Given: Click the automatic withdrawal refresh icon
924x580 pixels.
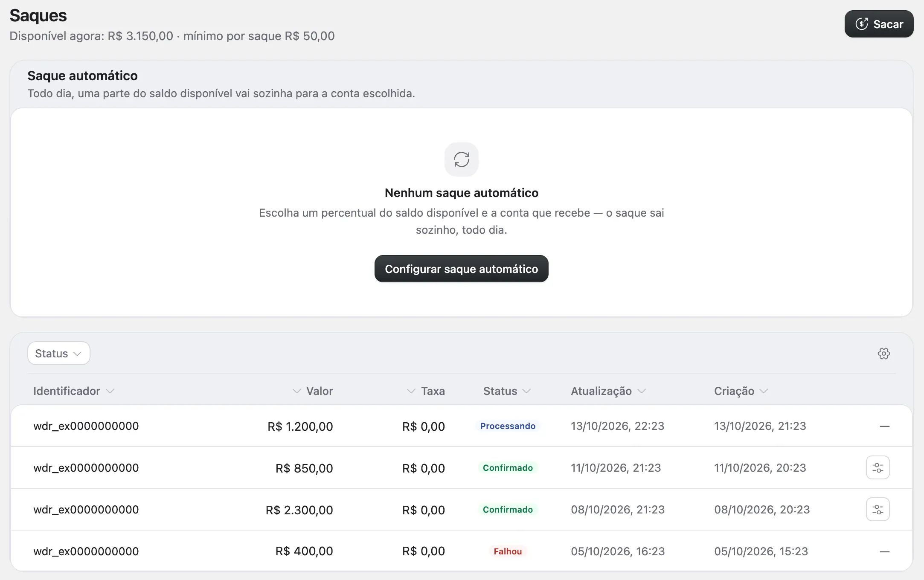Looking at the screenshot, I should [x=461, y=159].
